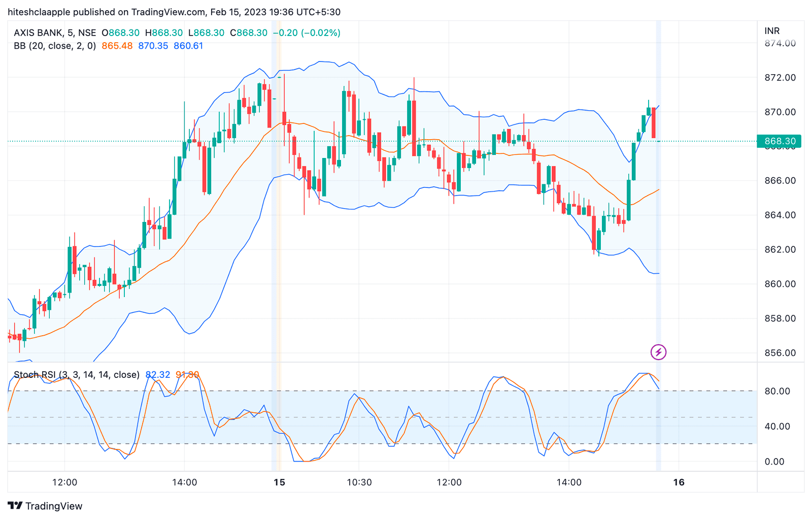
Task: Click the Stoch RSI K value 82.32
Action: [x=158, y=375]
